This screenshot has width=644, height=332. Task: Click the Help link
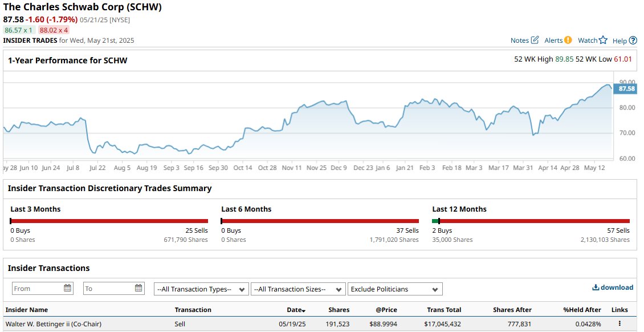[619, 41]
